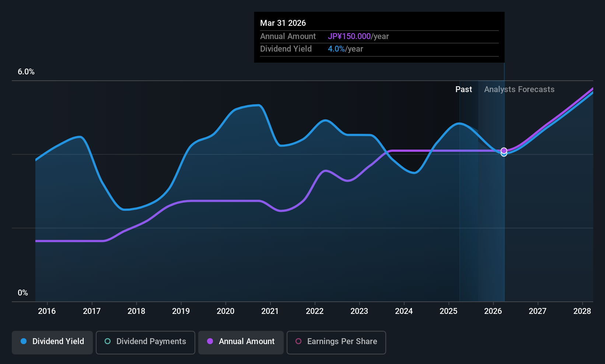
Task: Click the 2020 x-axis year label
Action: point(225,311)
